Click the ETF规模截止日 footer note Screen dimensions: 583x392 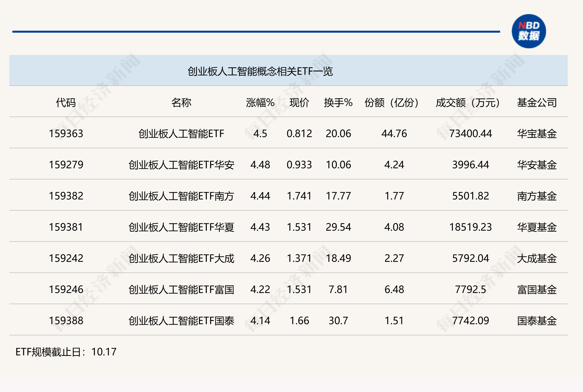coord(66,352)
